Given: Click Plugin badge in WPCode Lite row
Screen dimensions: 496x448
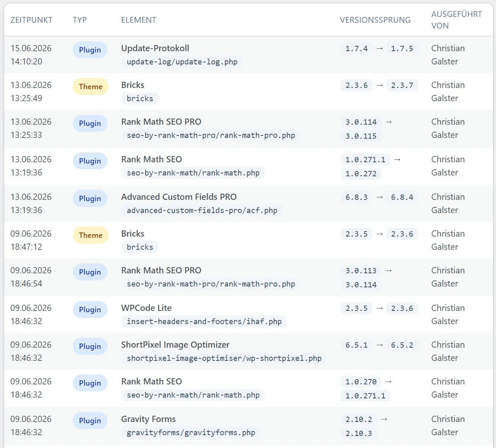Looking at the screenshot, I should (90, 310).
